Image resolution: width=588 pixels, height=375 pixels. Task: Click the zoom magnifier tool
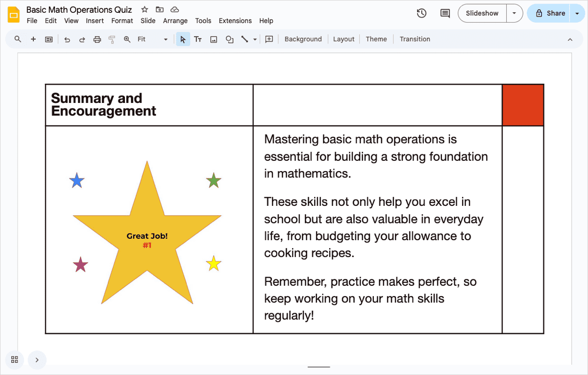point(127,39)
